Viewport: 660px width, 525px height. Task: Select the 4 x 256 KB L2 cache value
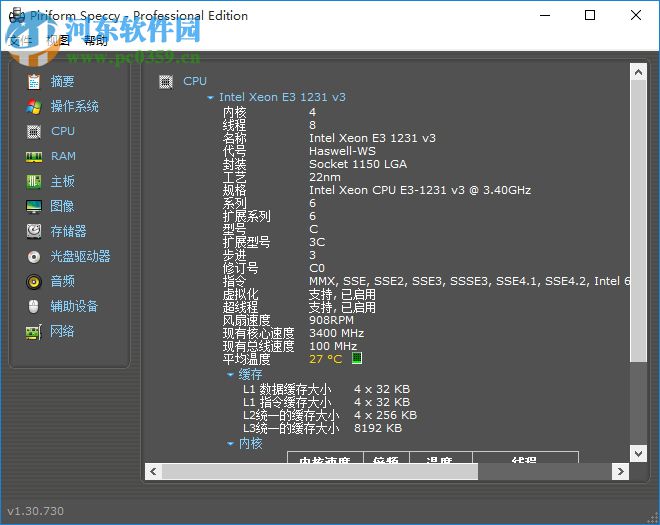386,415
